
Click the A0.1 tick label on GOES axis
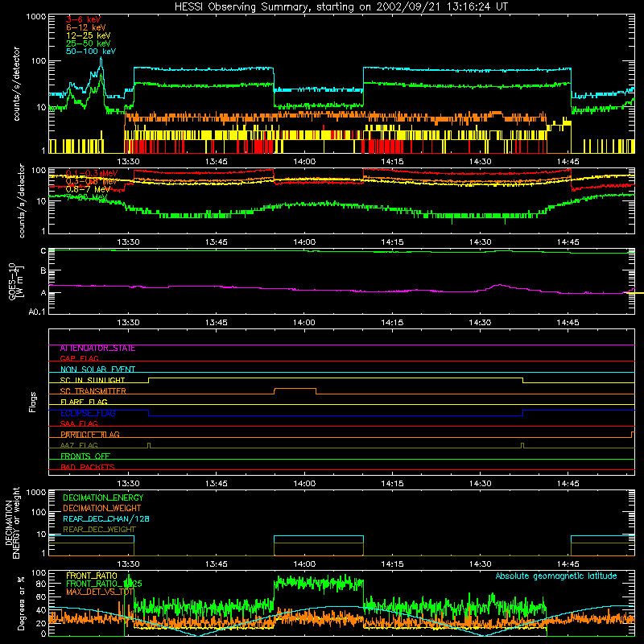tap(37, 312)
